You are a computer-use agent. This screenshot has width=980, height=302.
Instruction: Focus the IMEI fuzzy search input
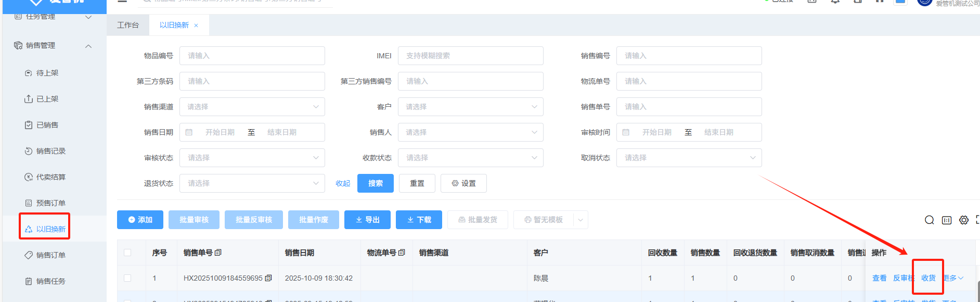click(x=470, y=56)
